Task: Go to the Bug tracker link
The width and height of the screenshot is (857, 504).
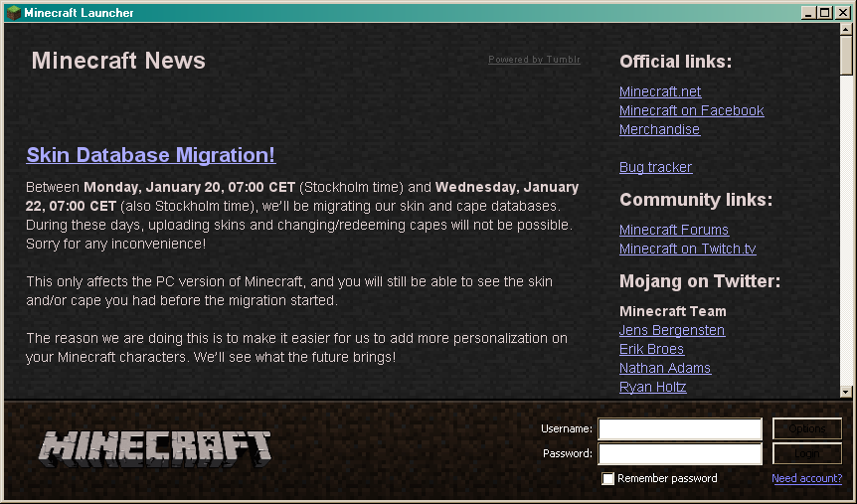Action: 655,167
